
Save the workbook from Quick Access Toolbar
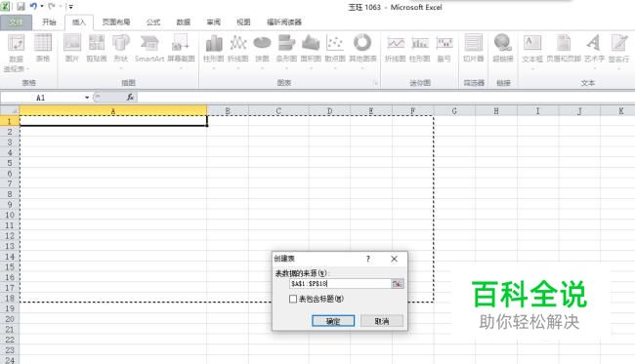tap(21, 7)
